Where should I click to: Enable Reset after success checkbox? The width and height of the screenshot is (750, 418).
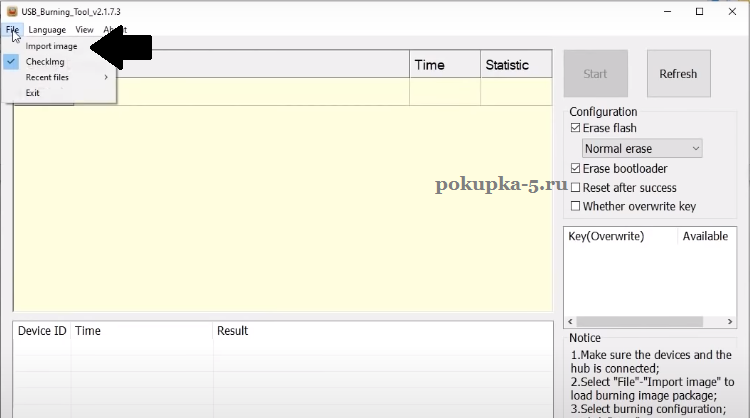point(575,188)
